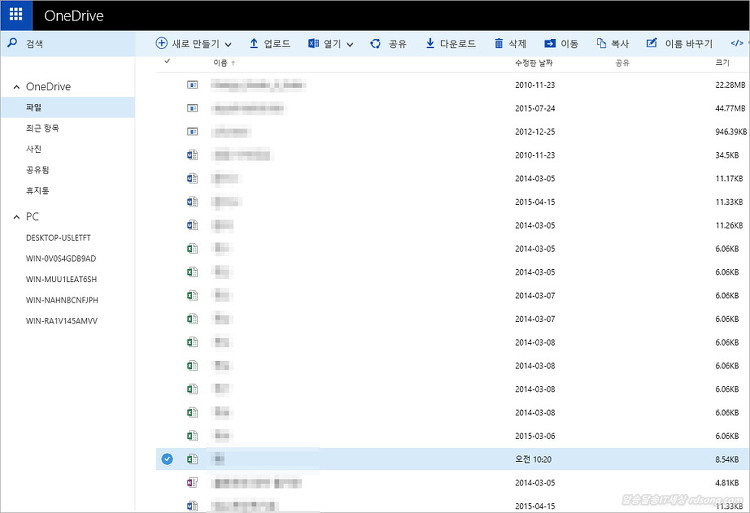750x513 pixels.
Task: Open Shared (공유됨) in sidebar
Action: [x=38, y=170]
